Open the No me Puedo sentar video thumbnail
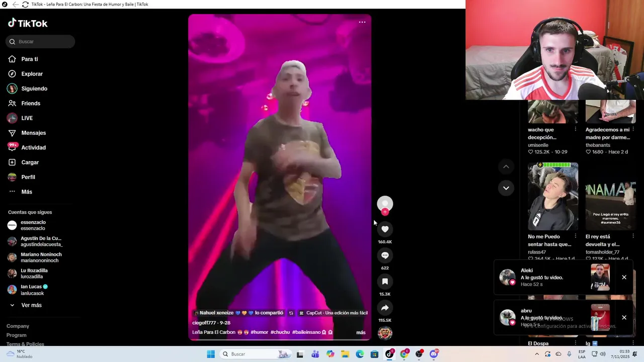The image size is (644, 362). (x=553, y=196)
